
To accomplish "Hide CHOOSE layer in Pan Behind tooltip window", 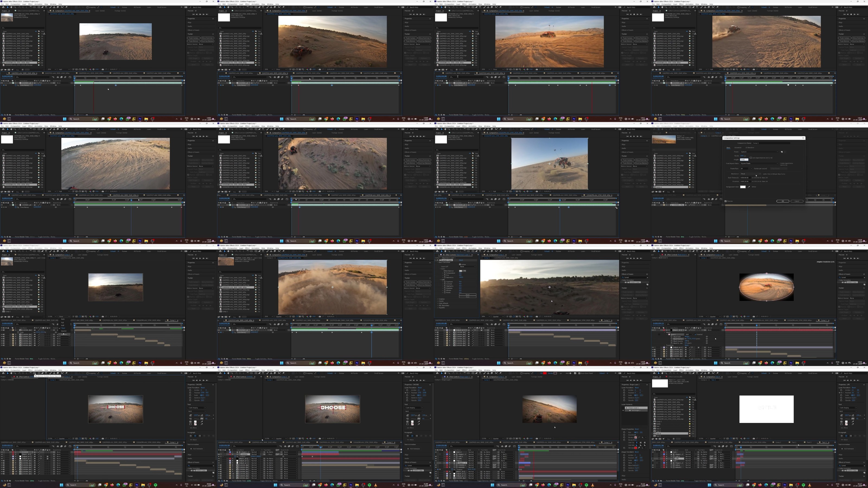I will pyautogui.click(x=2, y=452).
